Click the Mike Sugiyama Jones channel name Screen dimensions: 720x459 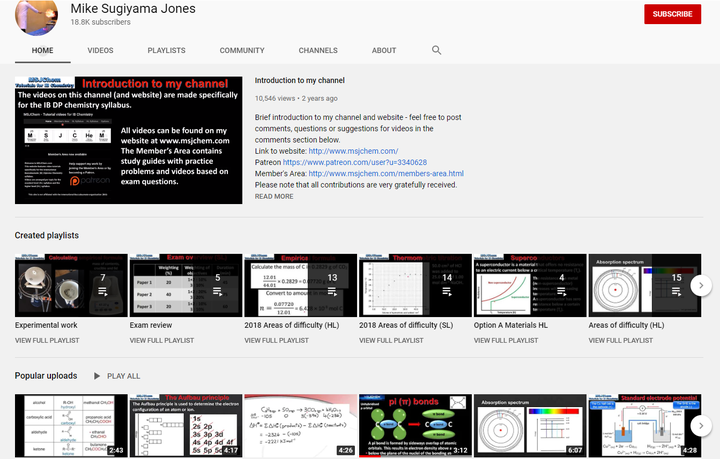click(x=133, y=8)
